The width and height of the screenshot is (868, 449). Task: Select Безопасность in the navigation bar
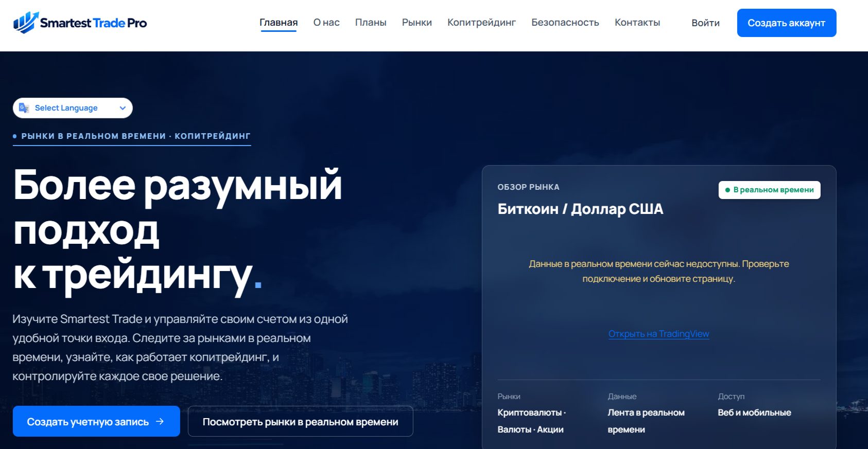(565, 23)
